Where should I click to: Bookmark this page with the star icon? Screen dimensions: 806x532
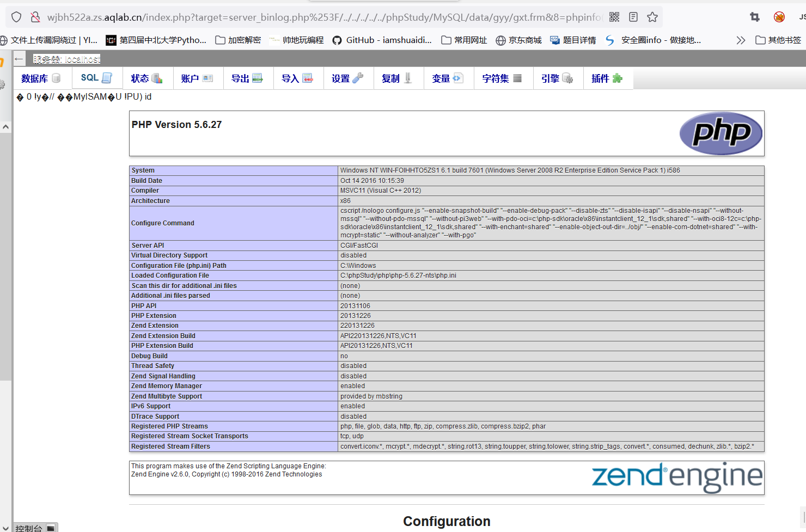(652, 17)
